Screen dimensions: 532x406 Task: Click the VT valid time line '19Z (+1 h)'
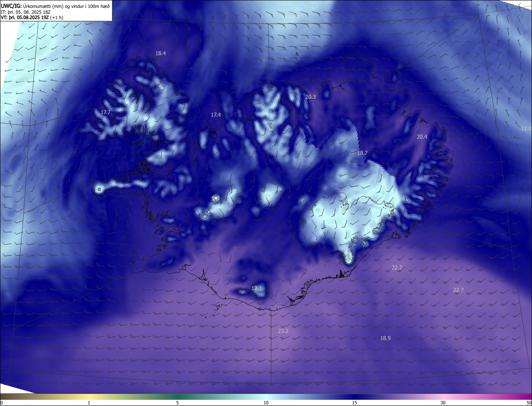coord(32,17)
